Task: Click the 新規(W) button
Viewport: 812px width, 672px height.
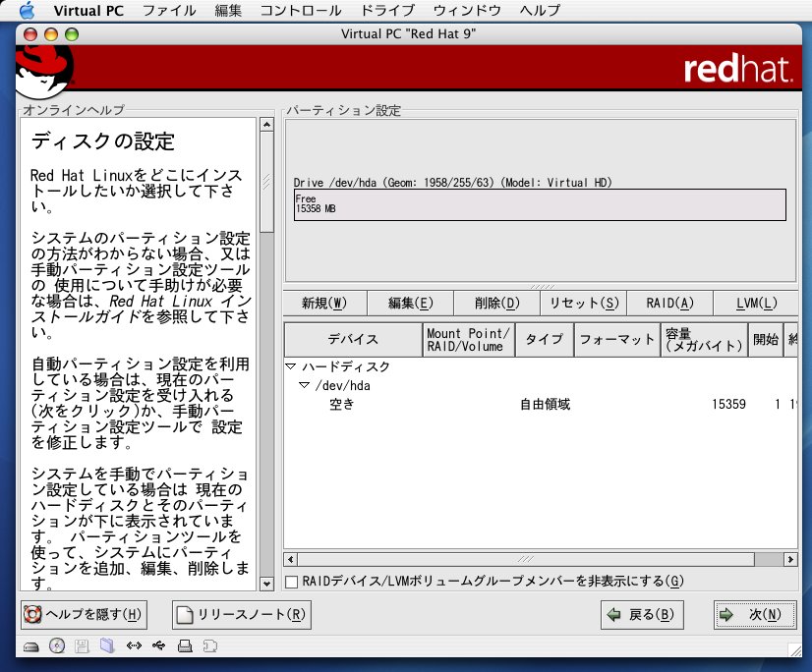Action: (324, 304)
